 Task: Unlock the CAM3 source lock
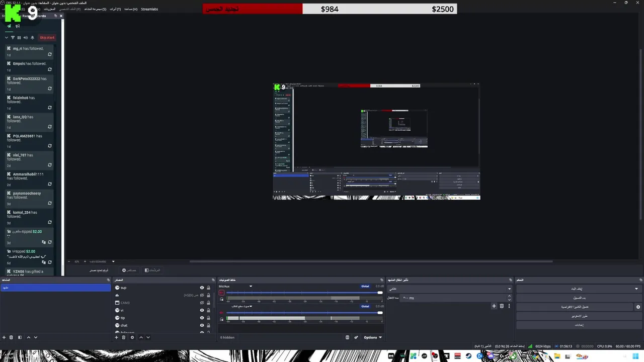click(x=208, y=303)
